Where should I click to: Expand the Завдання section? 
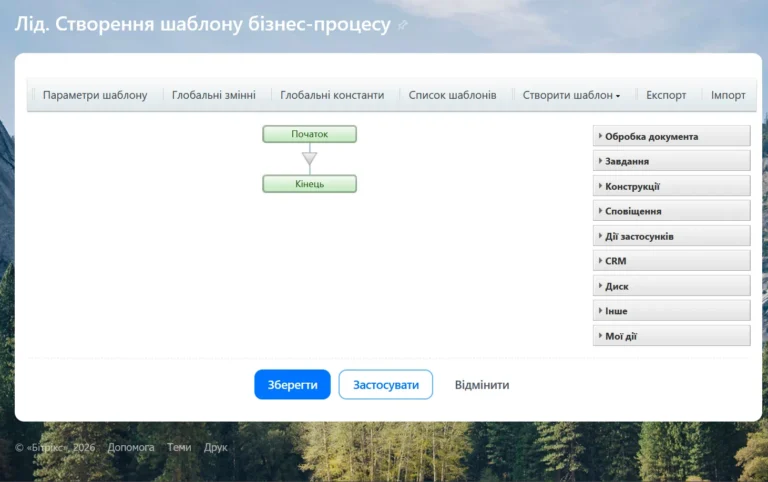[x=672, y=161]
